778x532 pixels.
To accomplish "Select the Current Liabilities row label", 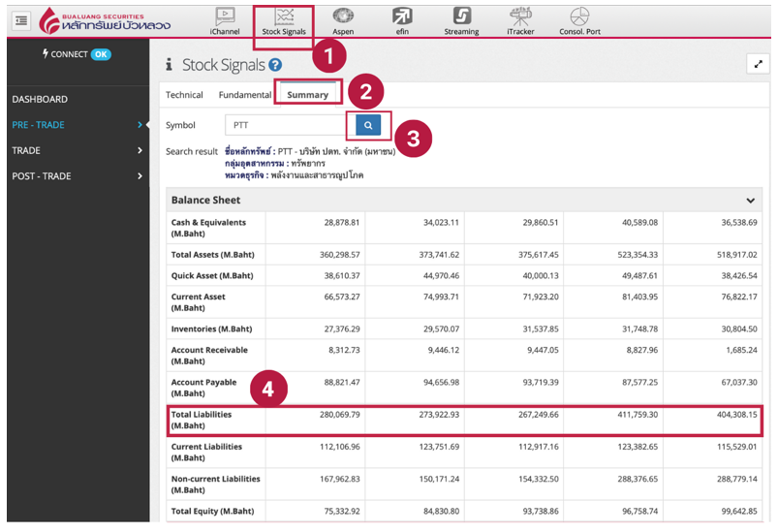I will click(x=206, y=453).
